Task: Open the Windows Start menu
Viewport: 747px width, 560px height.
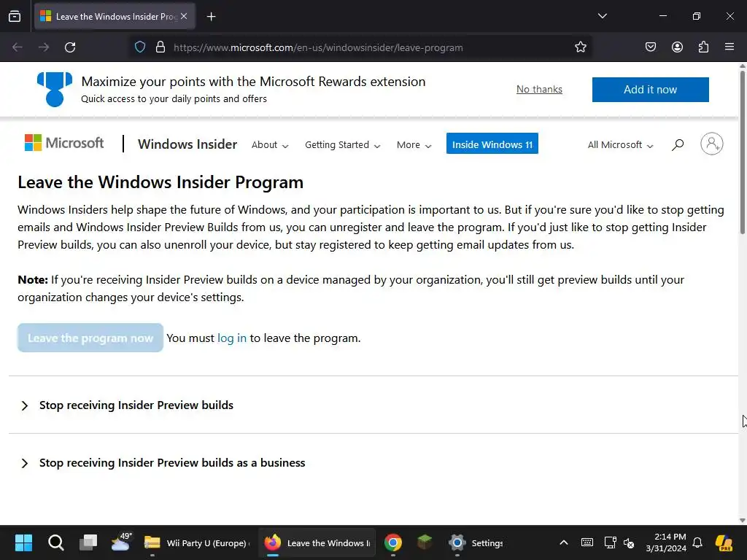Action: coord(23,542)
